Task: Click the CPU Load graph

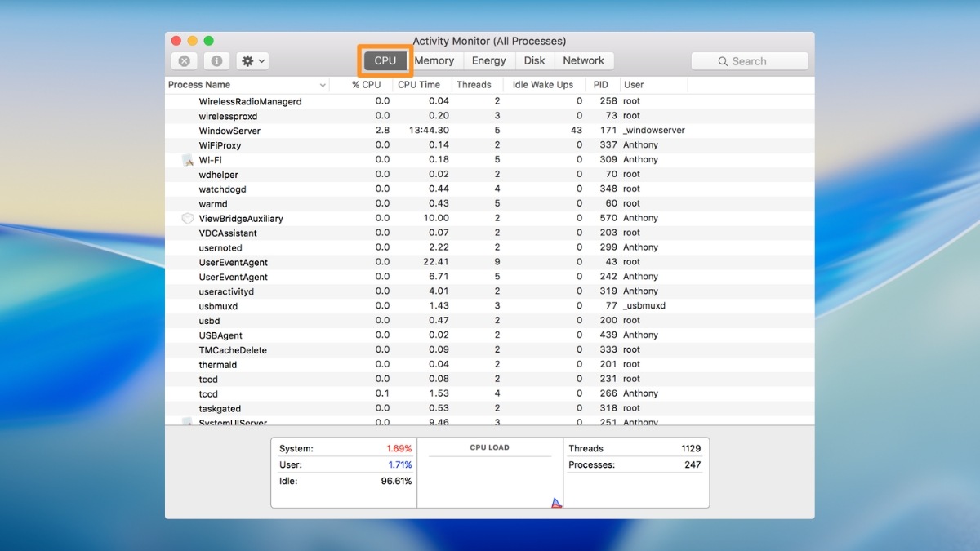Action: tap(490, 480)
